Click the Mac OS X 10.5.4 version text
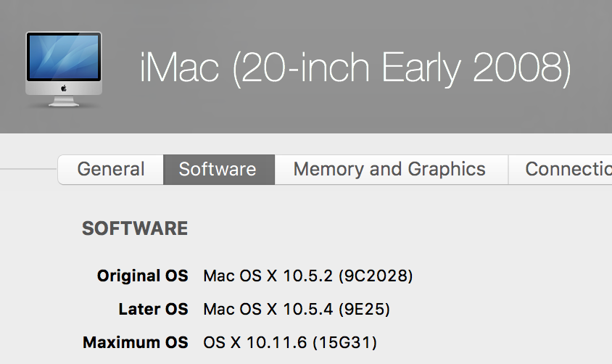 tap(268, 310)
